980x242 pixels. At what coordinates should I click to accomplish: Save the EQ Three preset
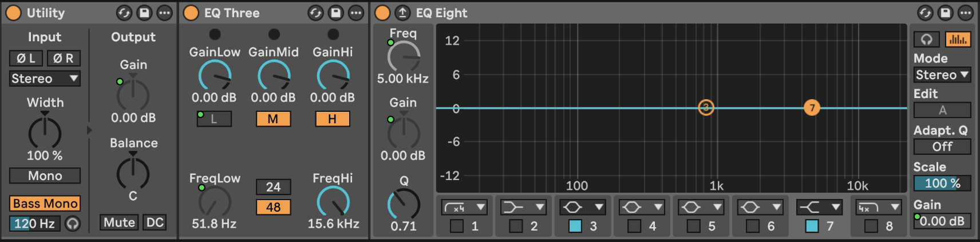336,13
